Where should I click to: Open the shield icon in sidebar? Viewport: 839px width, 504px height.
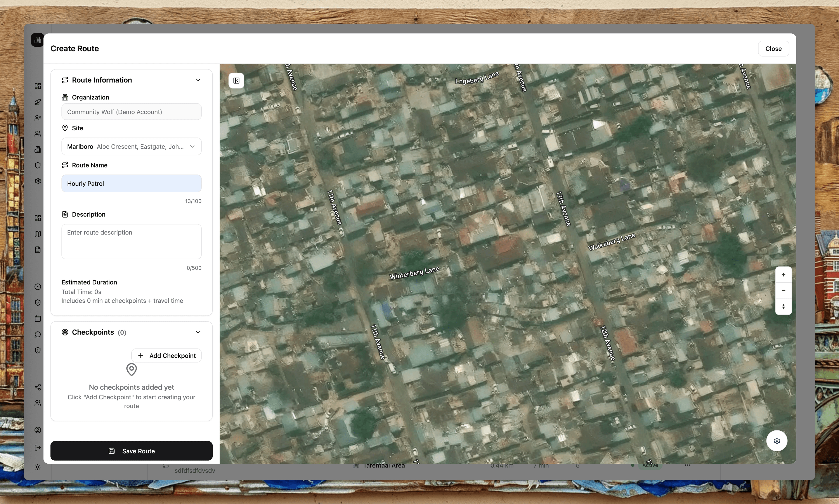38,165
